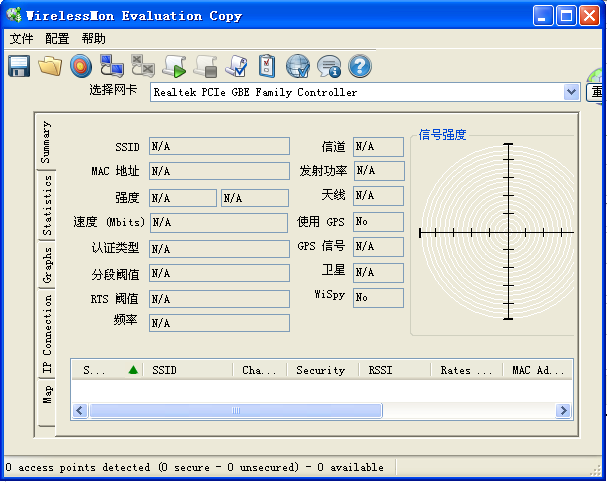The height and width of the screenshot is (482, 607).
Task: Open file using the folder icon
Action: coord(50,66)
